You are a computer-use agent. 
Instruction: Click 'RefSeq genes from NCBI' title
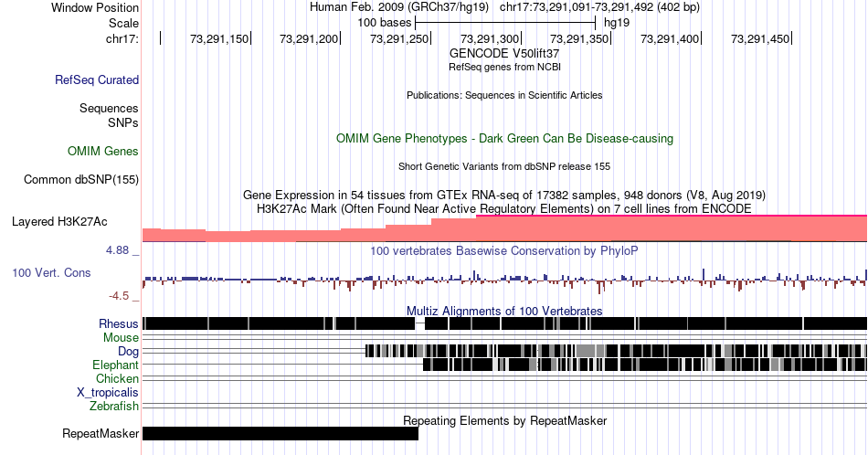pyautogui.click(x=504, y=67)
